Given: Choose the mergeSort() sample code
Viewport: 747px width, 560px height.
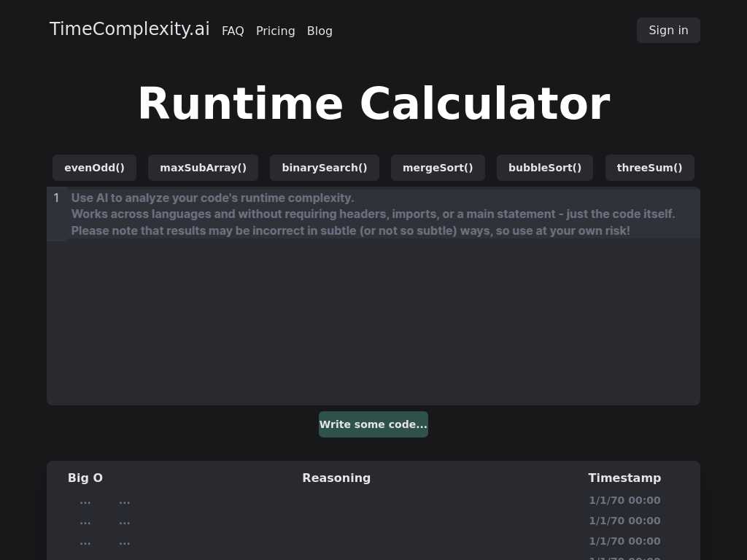Looking at the screenshot, I should coord(438,168).
